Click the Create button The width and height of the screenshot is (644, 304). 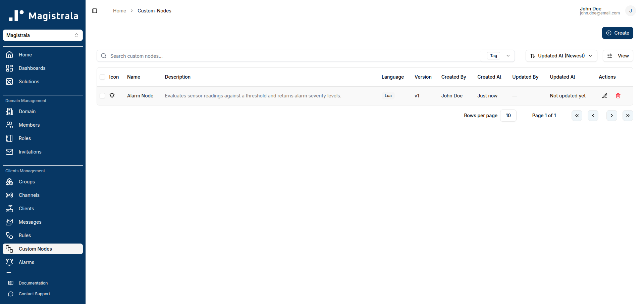pyautogui.click(x=618, y=33)
